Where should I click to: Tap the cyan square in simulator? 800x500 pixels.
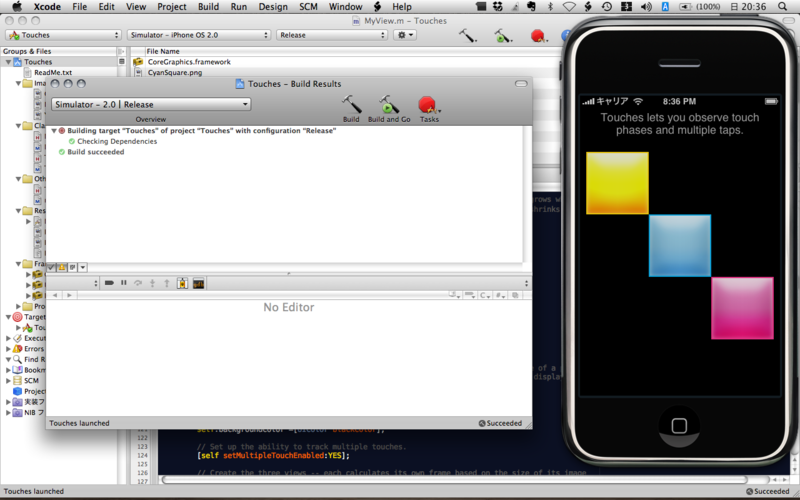pos(680,246)
